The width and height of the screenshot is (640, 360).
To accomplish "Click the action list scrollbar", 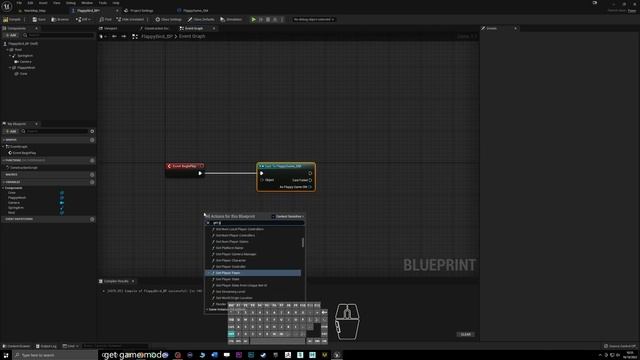I will pyautogui.click(x=303, y=242).
